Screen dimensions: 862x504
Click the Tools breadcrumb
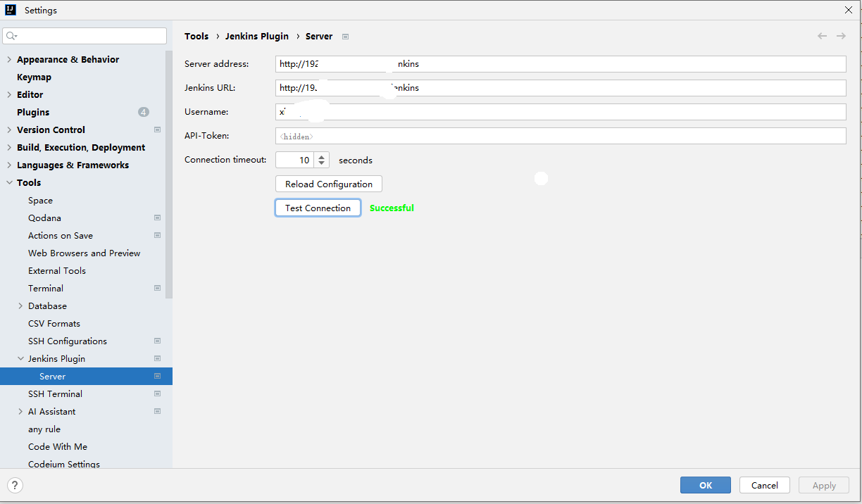click(x=196, y=36)
